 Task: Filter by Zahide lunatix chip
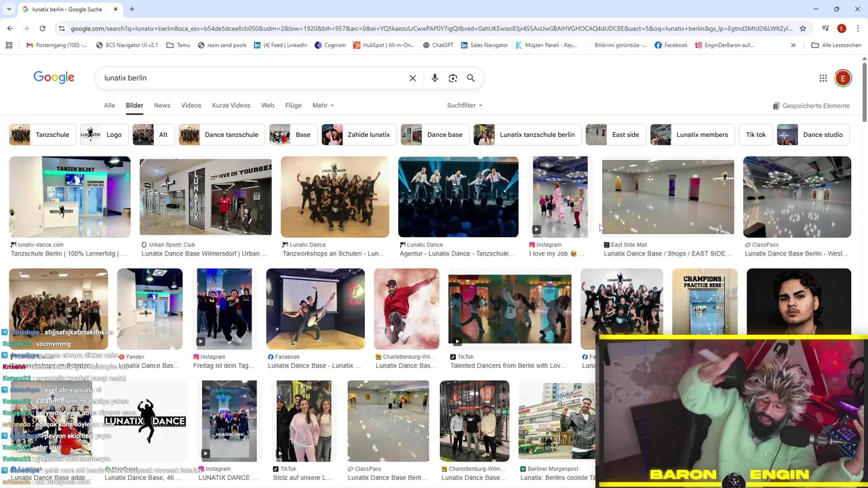coord(359,135)
